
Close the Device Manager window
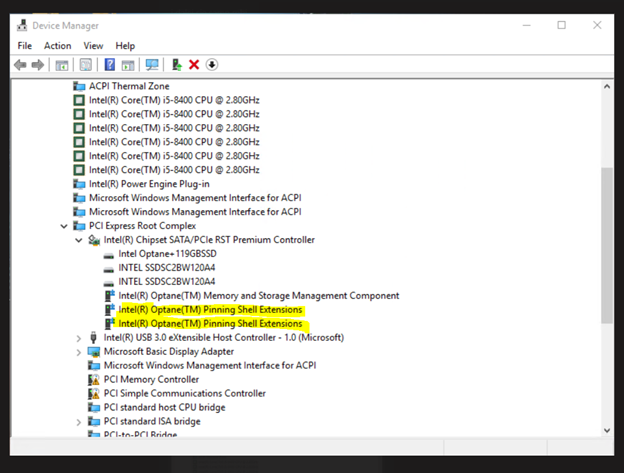597,25
